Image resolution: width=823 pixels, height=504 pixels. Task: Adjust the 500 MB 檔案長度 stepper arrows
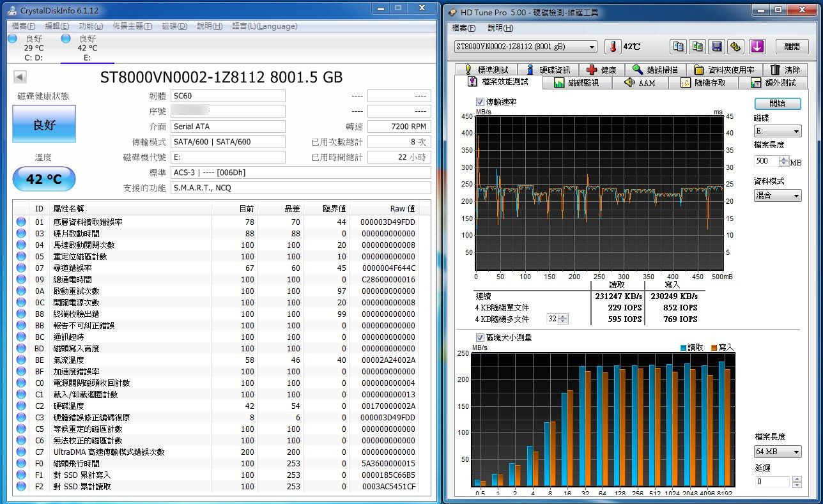[x=784, y=162]
